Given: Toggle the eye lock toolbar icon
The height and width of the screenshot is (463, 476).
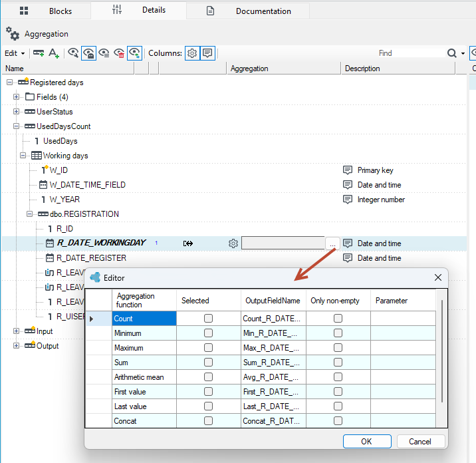Looking at the screenshot, I should tap(88, 53).
